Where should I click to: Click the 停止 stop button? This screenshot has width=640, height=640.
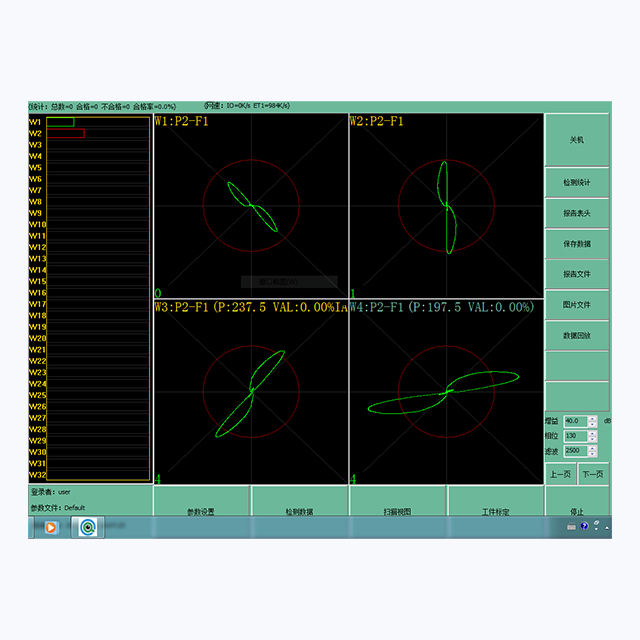(x=577, y=502)
